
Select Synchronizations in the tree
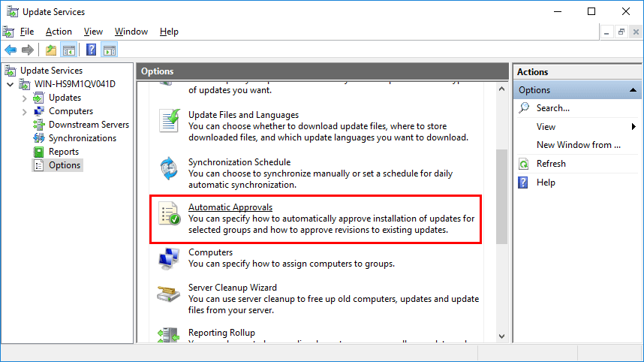[x=83, y=138]
